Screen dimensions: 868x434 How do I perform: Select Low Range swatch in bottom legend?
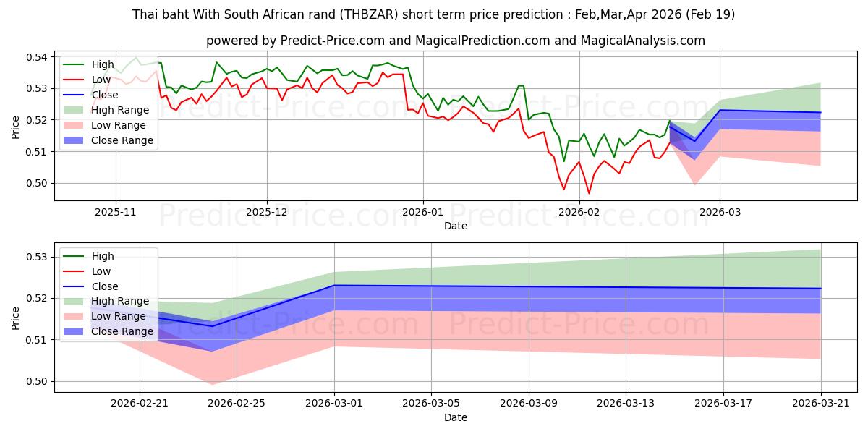75,316
